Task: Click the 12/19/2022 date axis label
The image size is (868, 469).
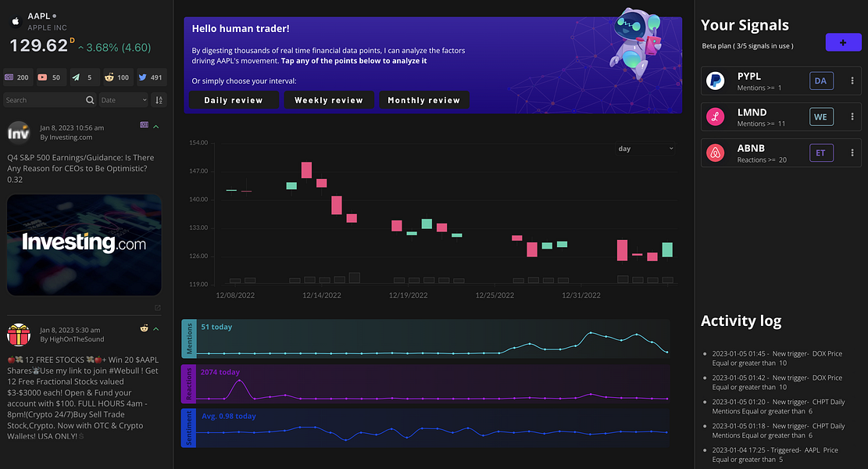Action: (408, 295)
